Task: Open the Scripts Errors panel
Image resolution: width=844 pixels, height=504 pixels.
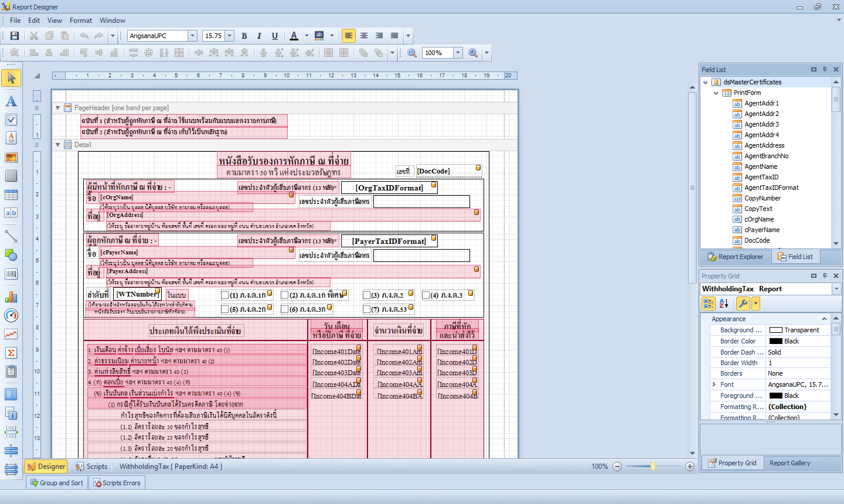Action: [x=117, y=483]
